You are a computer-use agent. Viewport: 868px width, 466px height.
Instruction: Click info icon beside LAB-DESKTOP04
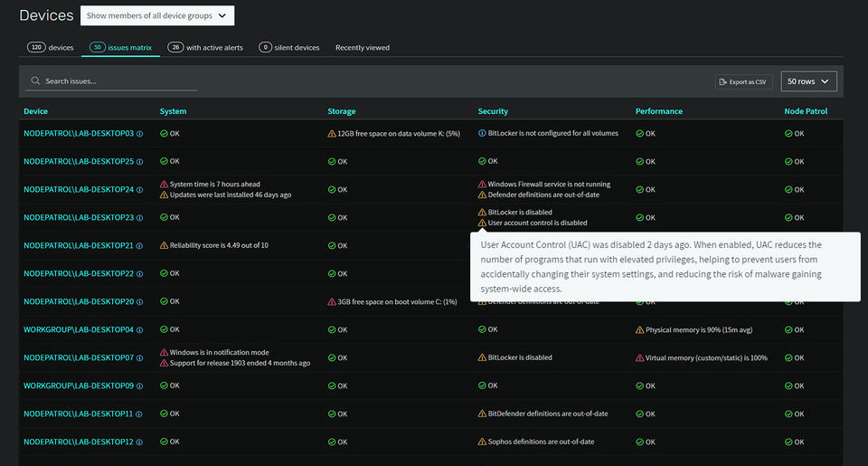(x=139, y=330)
